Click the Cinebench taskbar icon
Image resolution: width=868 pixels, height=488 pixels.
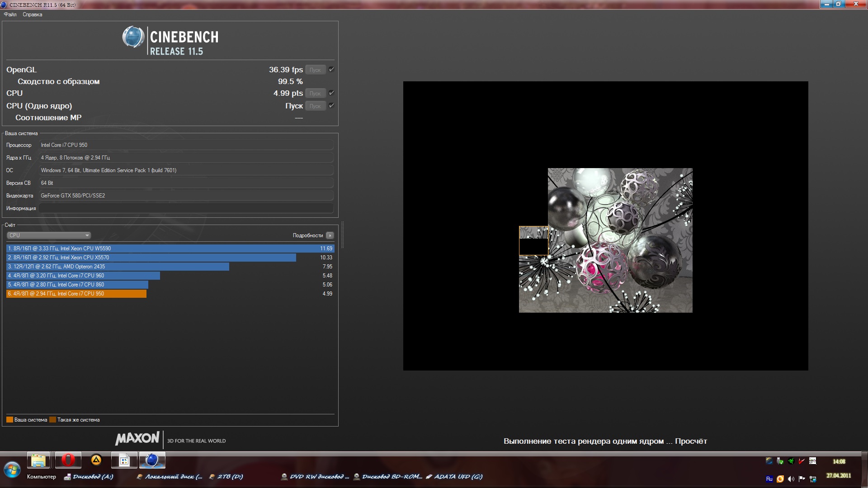click(x=152, y=460)
